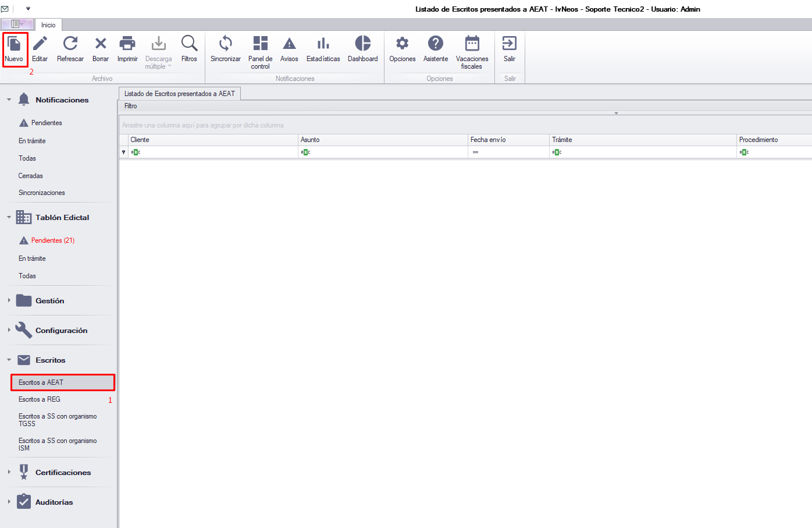Collapse the Notificaciones sidebar section

[9, 100]
